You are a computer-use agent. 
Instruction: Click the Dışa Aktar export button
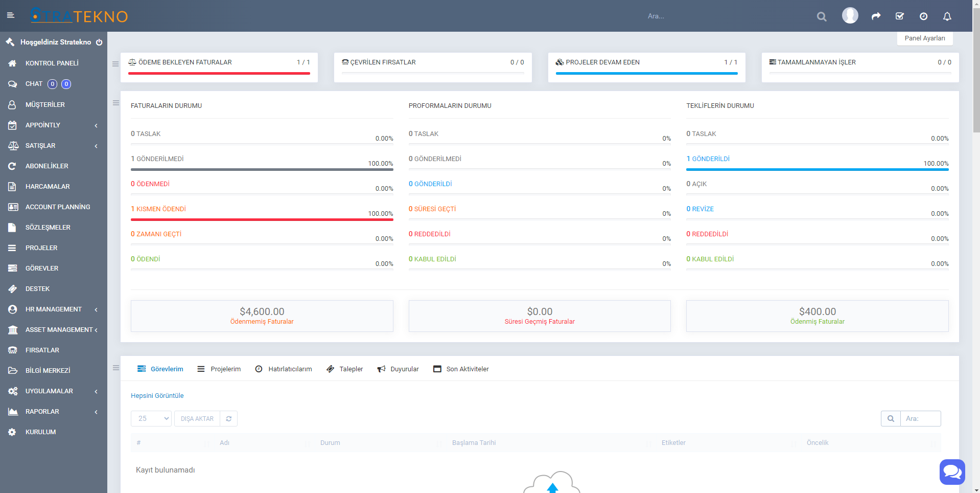click(x=197, y=419)
